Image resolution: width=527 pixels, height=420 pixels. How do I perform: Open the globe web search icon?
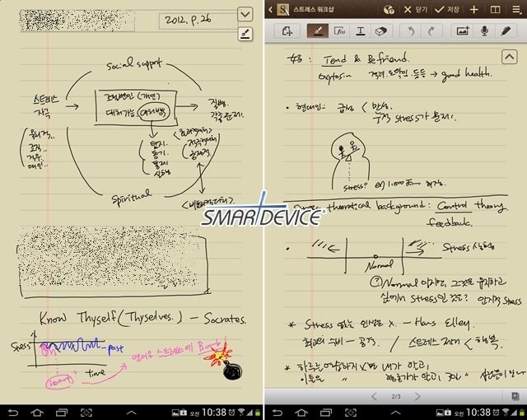point(389,10)
